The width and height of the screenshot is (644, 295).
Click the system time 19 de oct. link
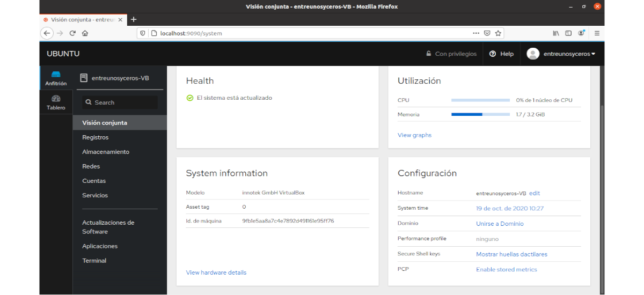(510, 208)
